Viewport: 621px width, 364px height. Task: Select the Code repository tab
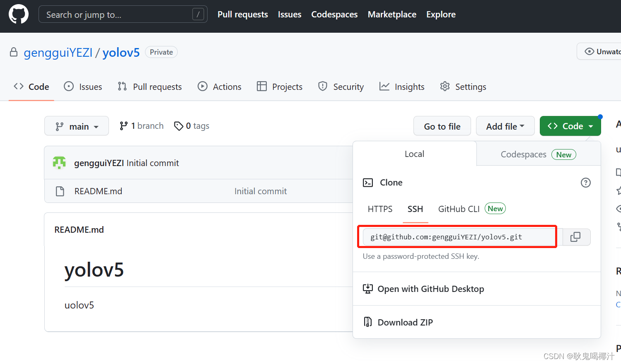pyautogui.click(x=31, y=87)
